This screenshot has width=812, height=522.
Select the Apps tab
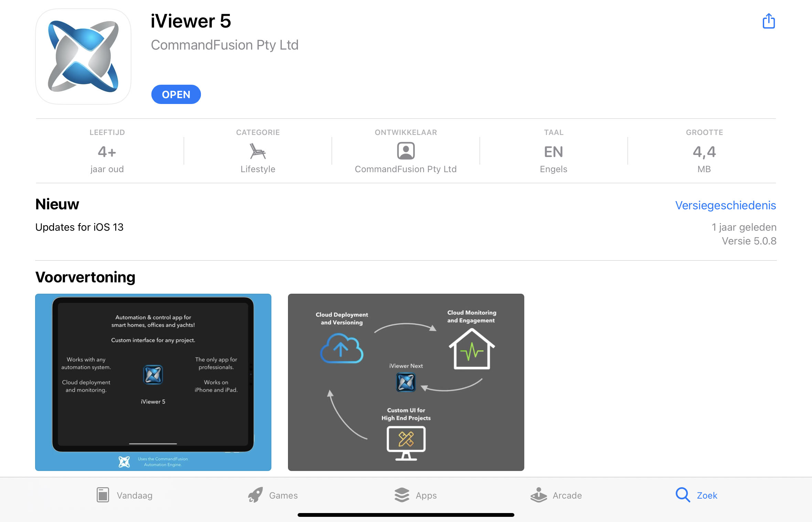(415, 495)
